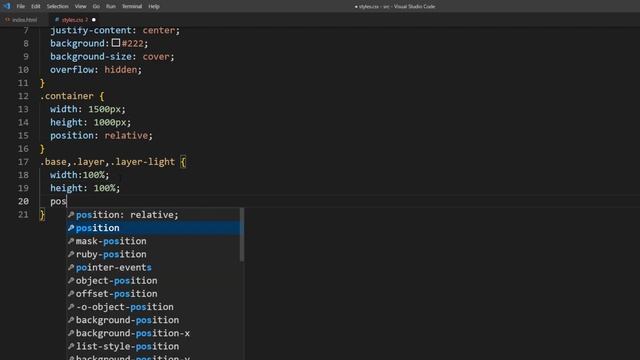Choose the ruby-position suggestion
The height and width of the screenshot is (360, 640).
(154, 254)
